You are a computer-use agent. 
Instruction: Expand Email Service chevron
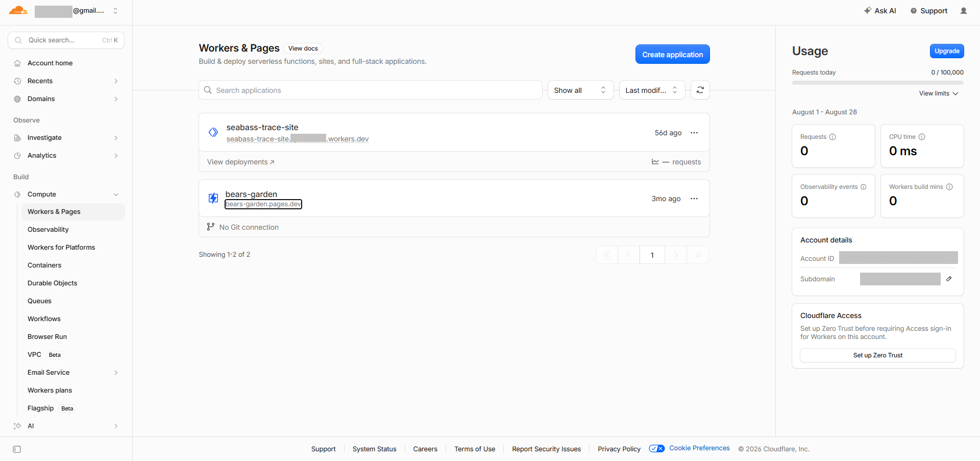pyautogui.click(x=116, y=373)
